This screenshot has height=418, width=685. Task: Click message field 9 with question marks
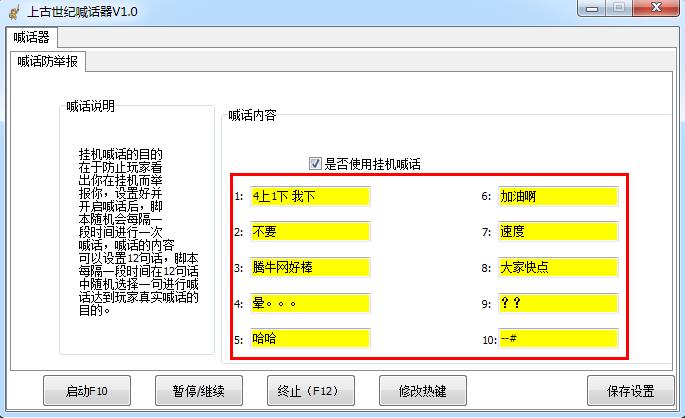pyautogui.click(x=558, y=303)
